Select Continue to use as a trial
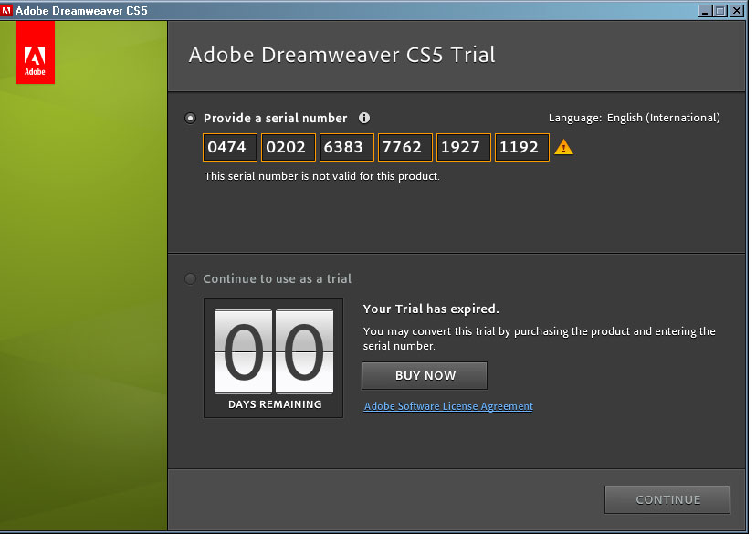Image resolution: width=756 pixels, height=544 pixels. 190,278
